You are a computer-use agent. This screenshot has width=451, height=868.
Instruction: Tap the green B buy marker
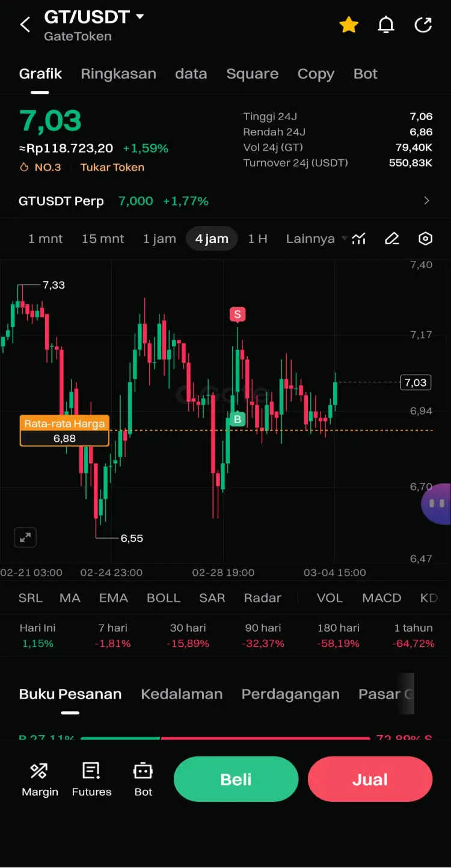click(x=238, y=419)
